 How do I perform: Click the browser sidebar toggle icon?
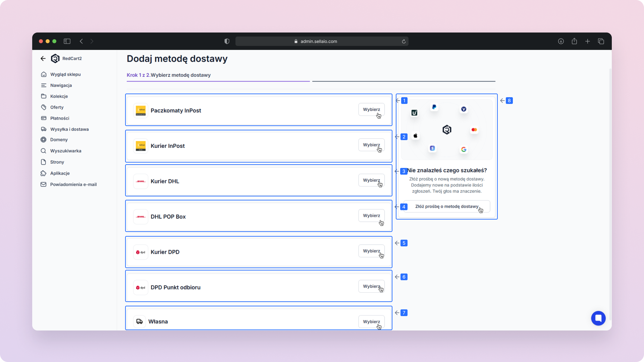pos(67,41)
